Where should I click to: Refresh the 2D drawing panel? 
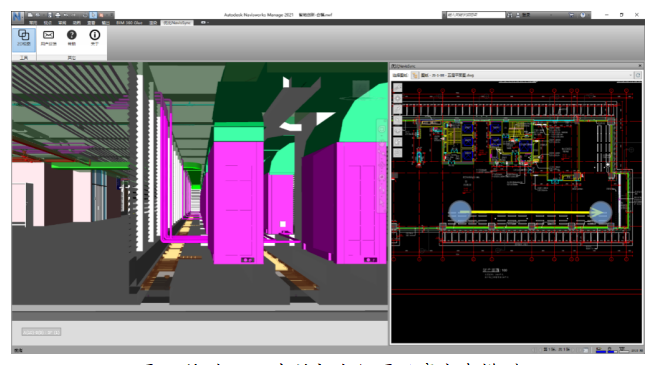(638, 75)
